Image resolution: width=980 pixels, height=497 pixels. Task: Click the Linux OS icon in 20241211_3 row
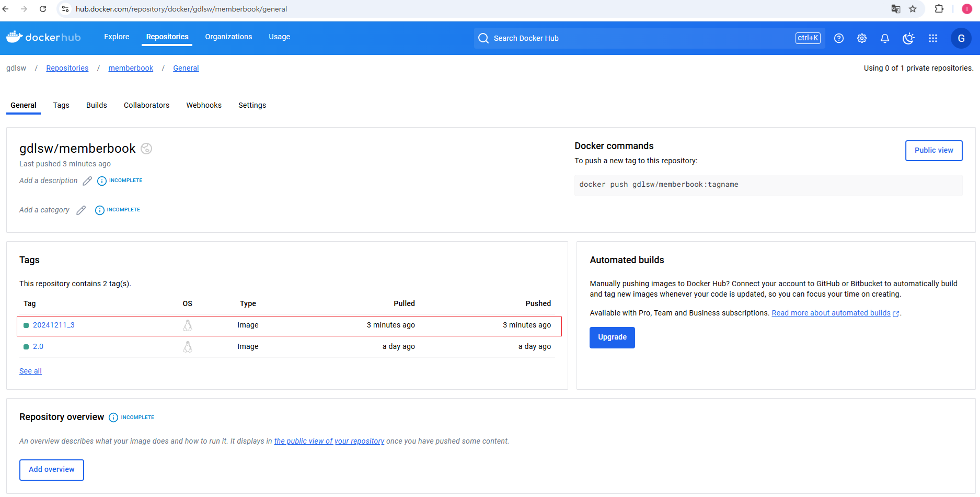(x=188, y=325)
